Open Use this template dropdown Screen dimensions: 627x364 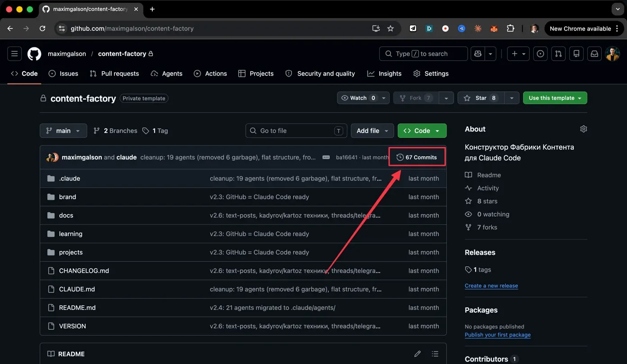(554, 98)
